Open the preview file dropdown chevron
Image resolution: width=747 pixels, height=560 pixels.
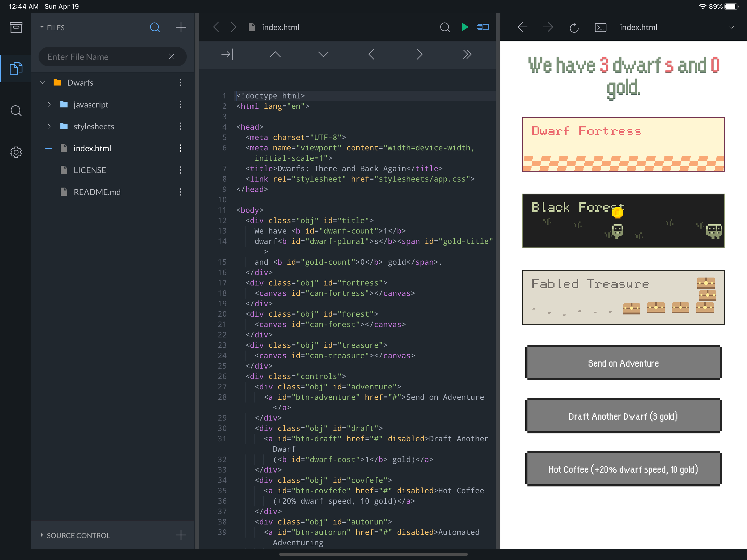click(x=731, y=27)
